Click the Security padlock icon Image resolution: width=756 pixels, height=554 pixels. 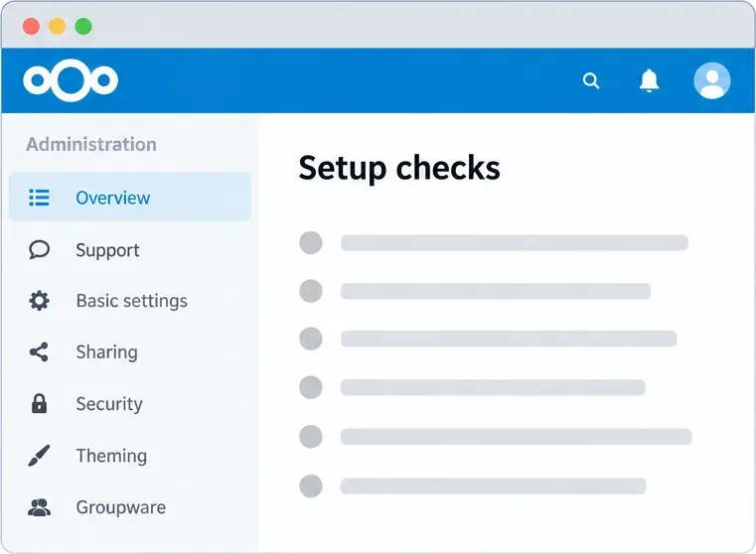click(x=39, y=404)
